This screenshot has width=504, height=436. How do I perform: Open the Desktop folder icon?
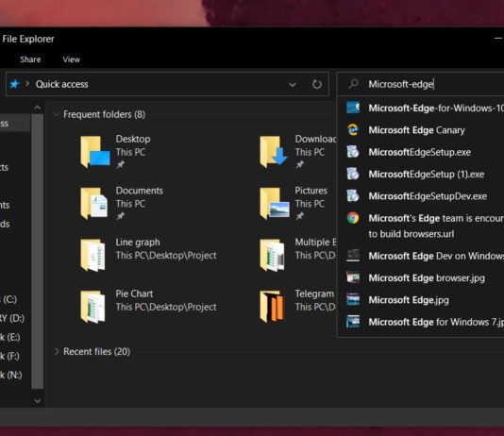tap(94, 152)
